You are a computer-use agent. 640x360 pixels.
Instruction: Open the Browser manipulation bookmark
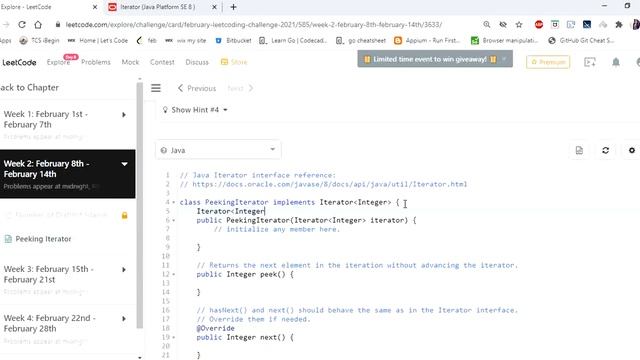(x=504, y=40)
